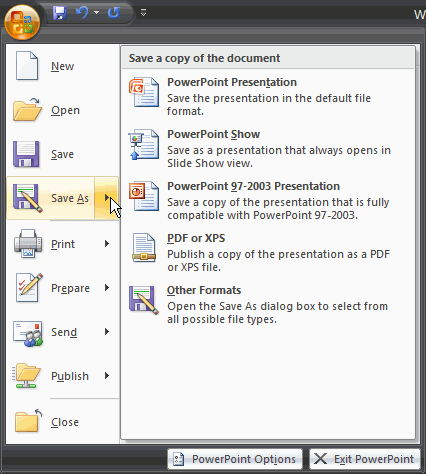The width and height of the screenshot is (426, 474).
Task: Expand the Publish submenu arrow
Action: click(x=107, y=376)
